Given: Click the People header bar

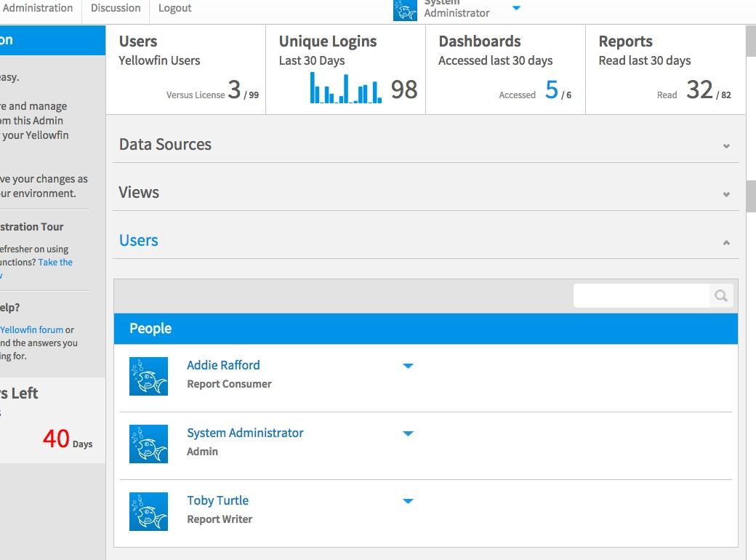Looking at the screenshot, I should 426,329.
